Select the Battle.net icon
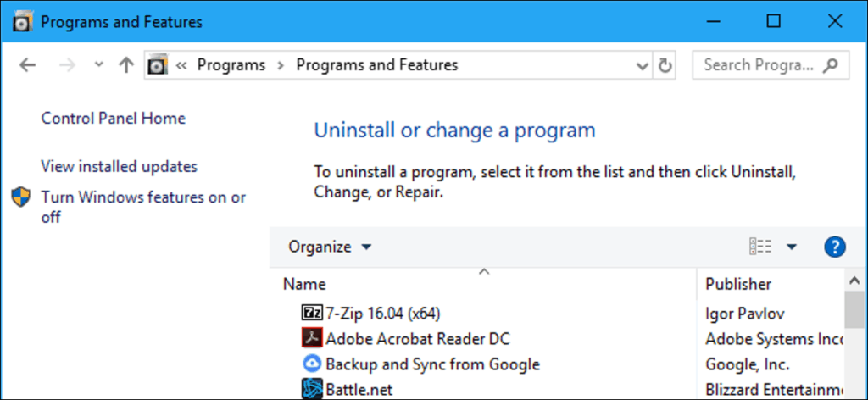This screenshot has width=868, height=400. pyautogui.click(x=312, y=389)
